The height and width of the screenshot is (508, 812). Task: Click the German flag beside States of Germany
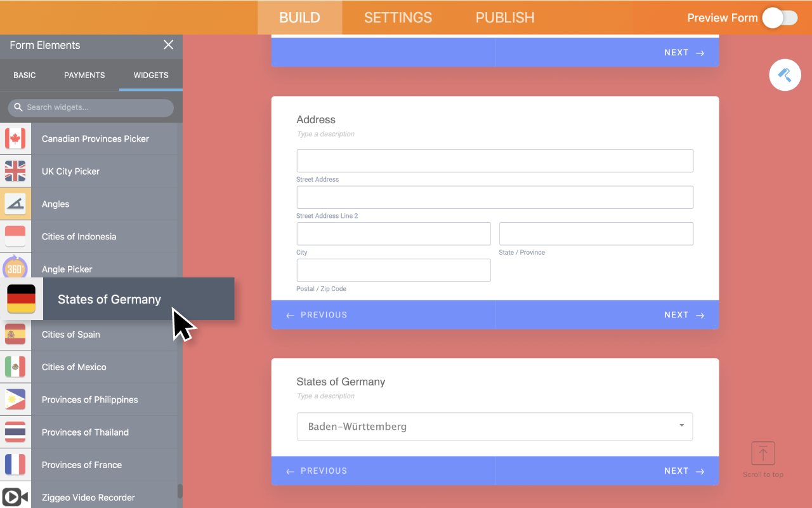21,298
